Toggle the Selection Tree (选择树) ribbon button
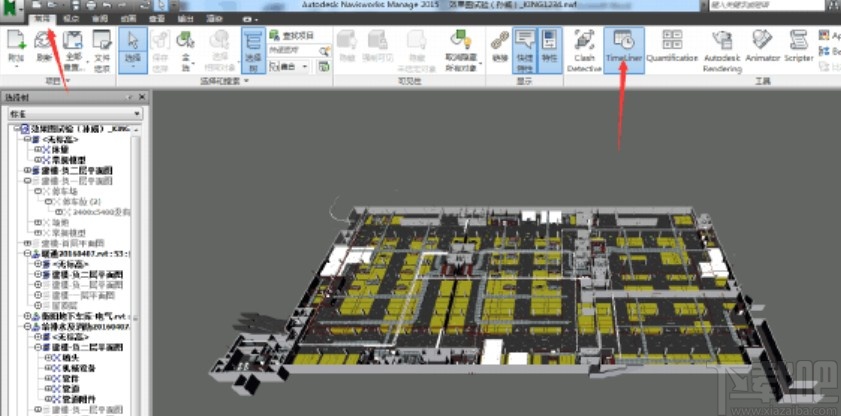841x416 pixels. [x=253, y=50]
